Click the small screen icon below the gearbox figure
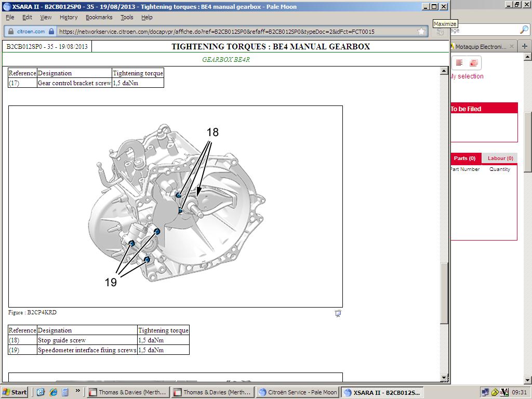This screenshot has width=532, height=399. point(338,313)
